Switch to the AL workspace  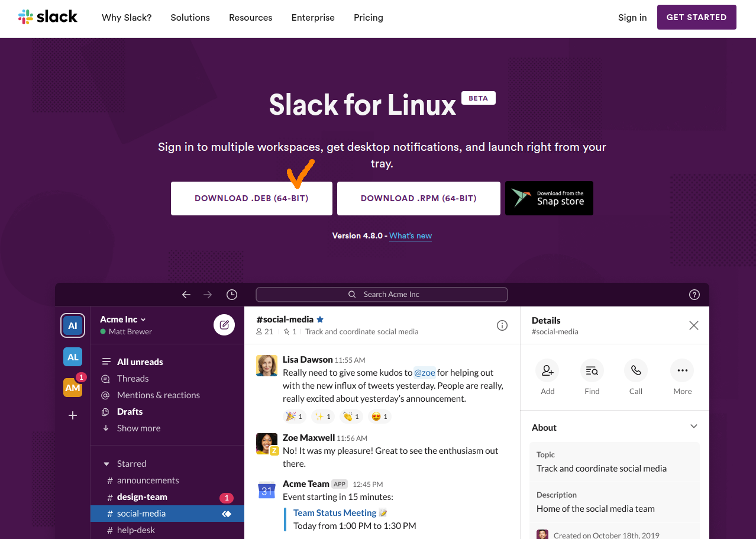coord(73,357)
